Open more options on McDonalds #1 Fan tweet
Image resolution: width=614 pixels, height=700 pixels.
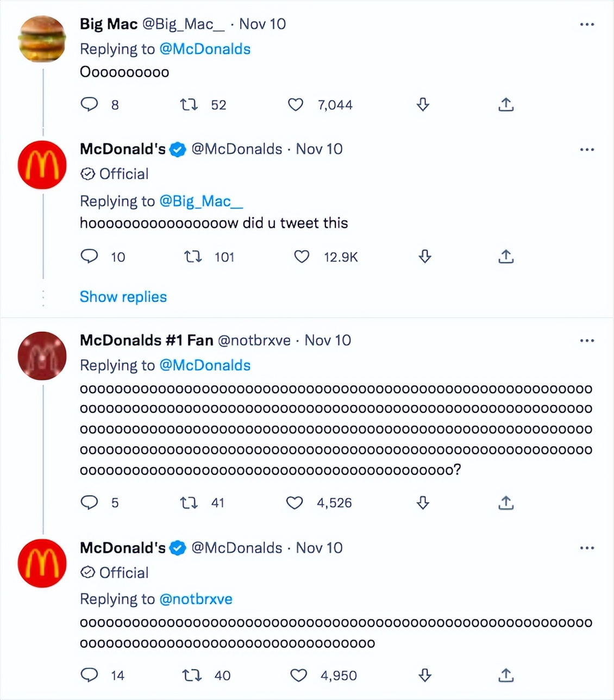click(x=587, y=341)
